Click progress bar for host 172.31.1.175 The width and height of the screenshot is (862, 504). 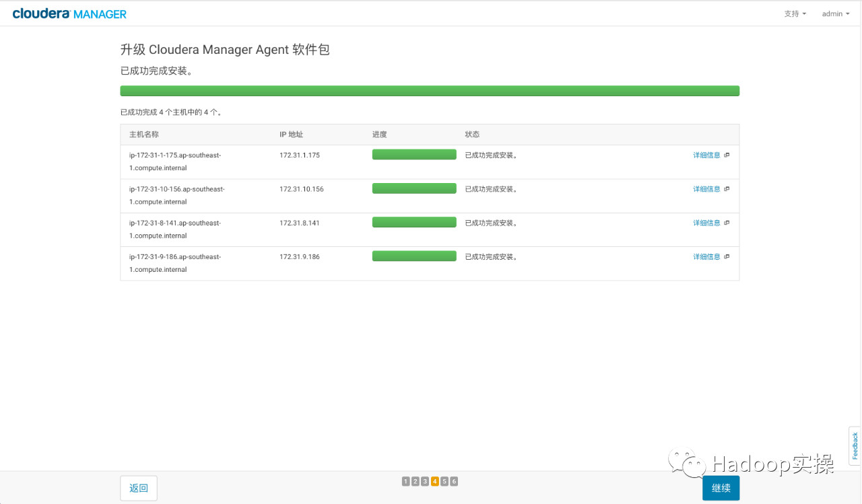point(414,155)
